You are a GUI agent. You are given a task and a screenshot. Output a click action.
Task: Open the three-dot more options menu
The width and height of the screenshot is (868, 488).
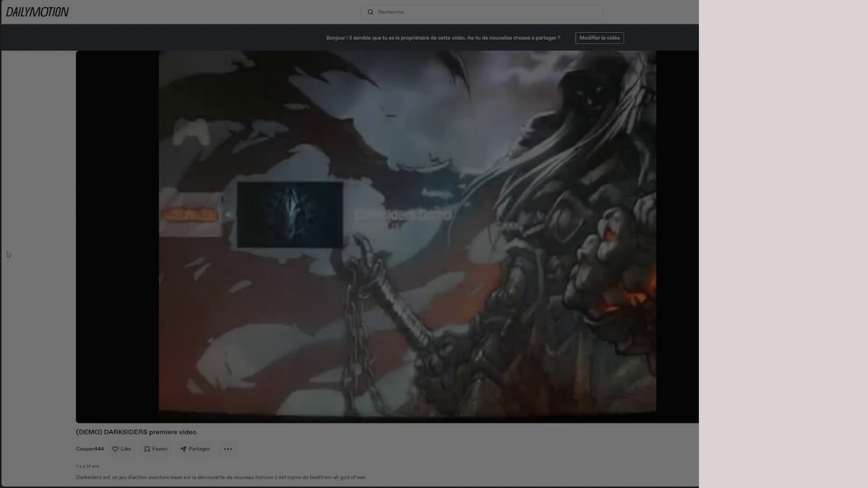tap(228, 449)
